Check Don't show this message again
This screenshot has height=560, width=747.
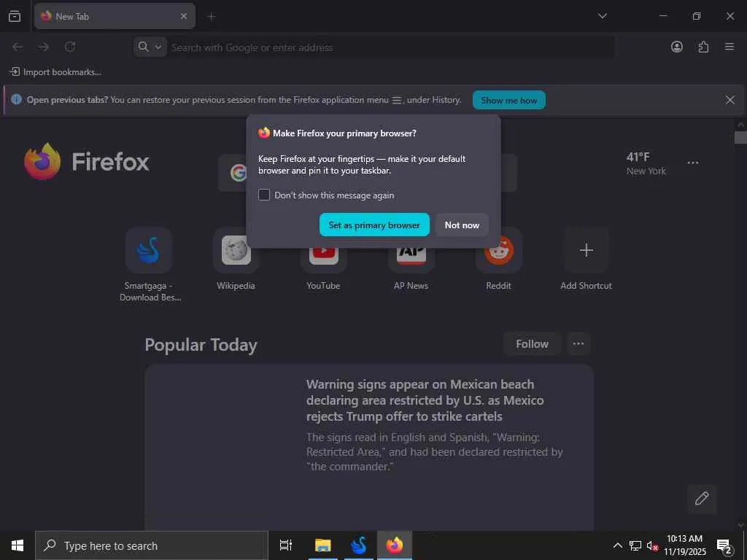(x=264, y=195)
